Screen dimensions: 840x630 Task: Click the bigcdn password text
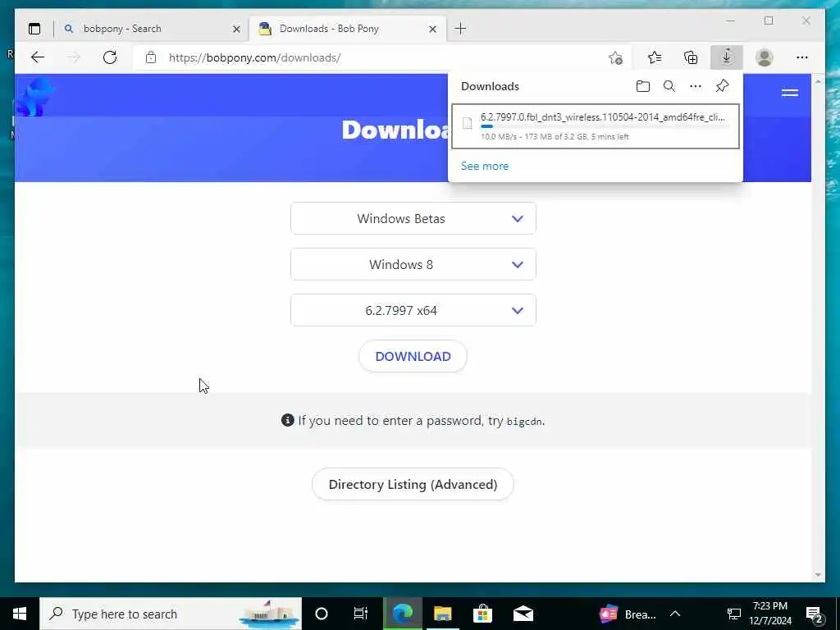click(x=524, y=422)
